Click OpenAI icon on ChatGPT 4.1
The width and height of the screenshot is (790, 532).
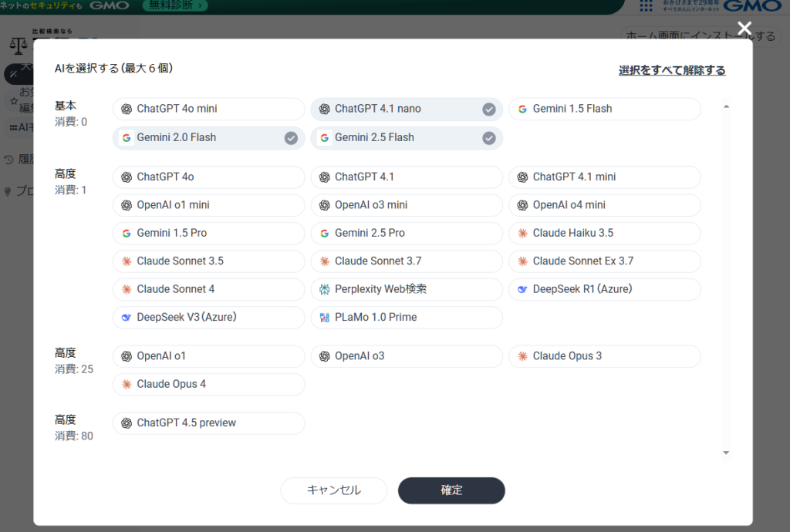(x=325, y=177)
